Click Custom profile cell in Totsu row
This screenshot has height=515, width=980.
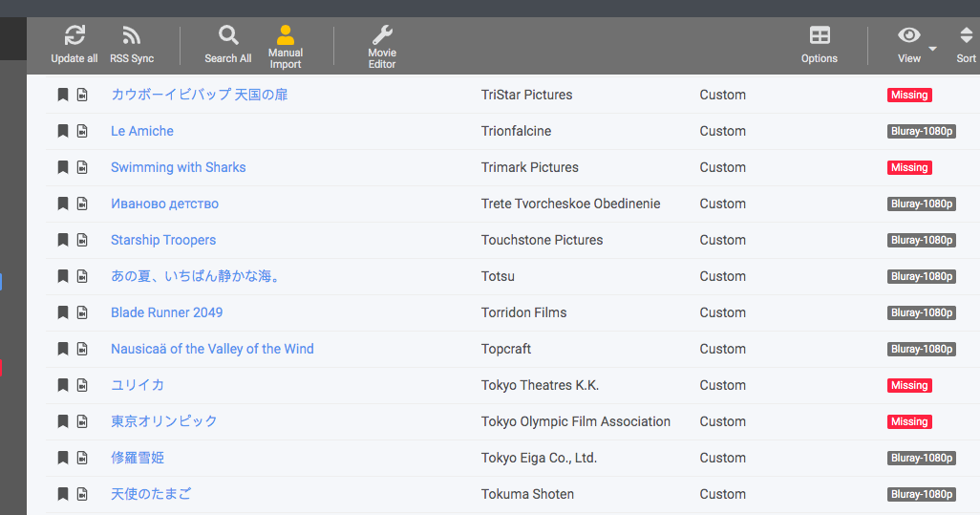coord(722,276)
